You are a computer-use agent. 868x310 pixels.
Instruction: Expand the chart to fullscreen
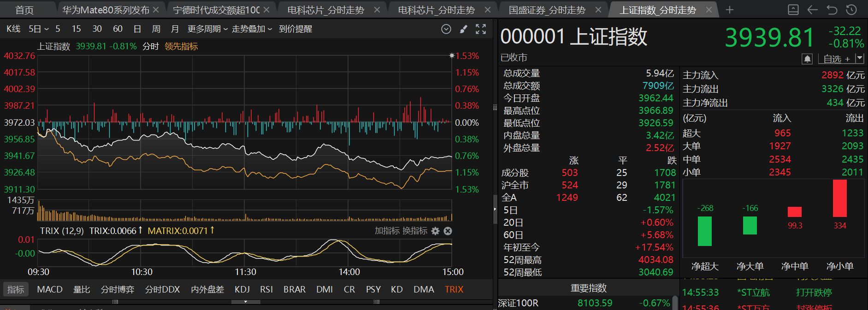coord(481,29)
